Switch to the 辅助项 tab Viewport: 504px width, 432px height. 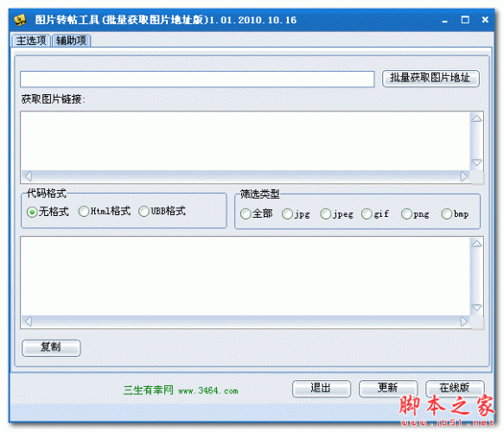tap(72, 41)
